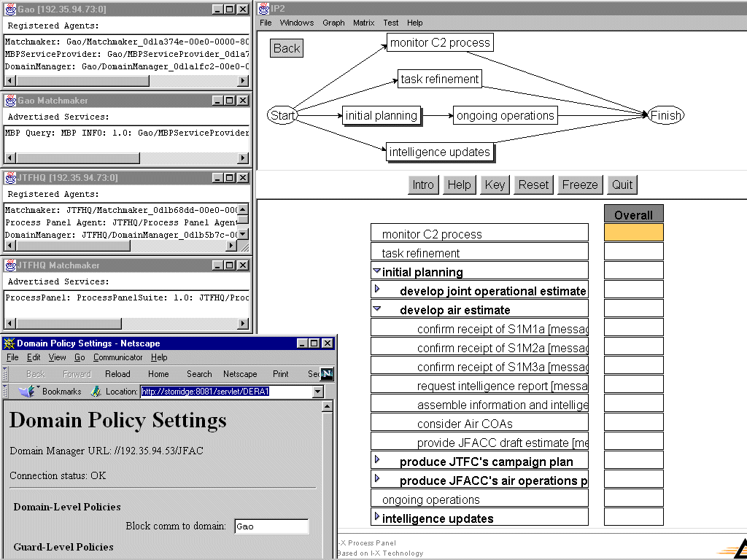747x560 pixels.
Task: Click the Print toolbar button in Netscape
Action: [x=280, y=374]
